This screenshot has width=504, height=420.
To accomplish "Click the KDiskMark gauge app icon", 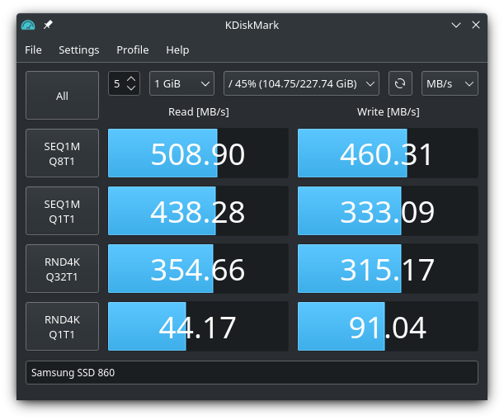I will click(x=28, y=25).
